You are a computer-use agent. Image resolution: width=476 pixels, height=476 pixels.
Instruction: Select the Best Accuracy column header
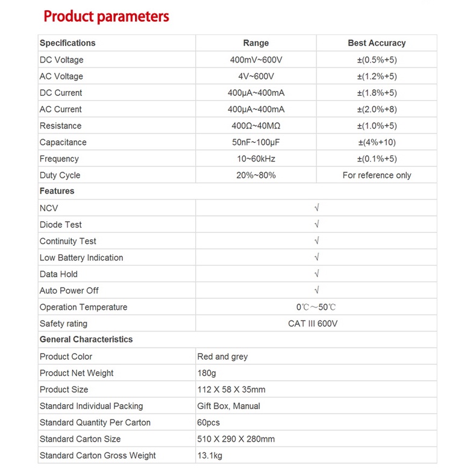[x=377, y=43]
